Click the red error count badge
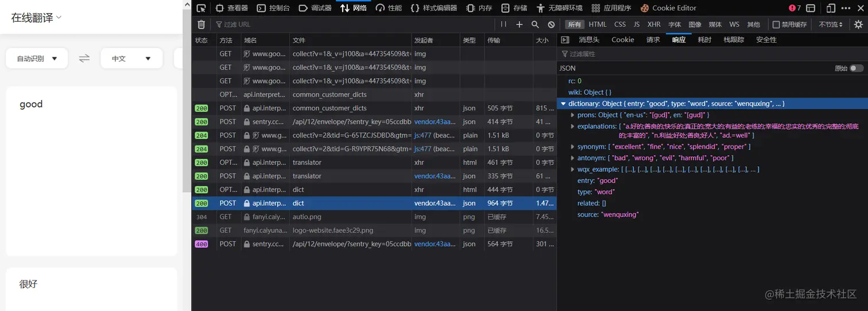 click(795, 8)
